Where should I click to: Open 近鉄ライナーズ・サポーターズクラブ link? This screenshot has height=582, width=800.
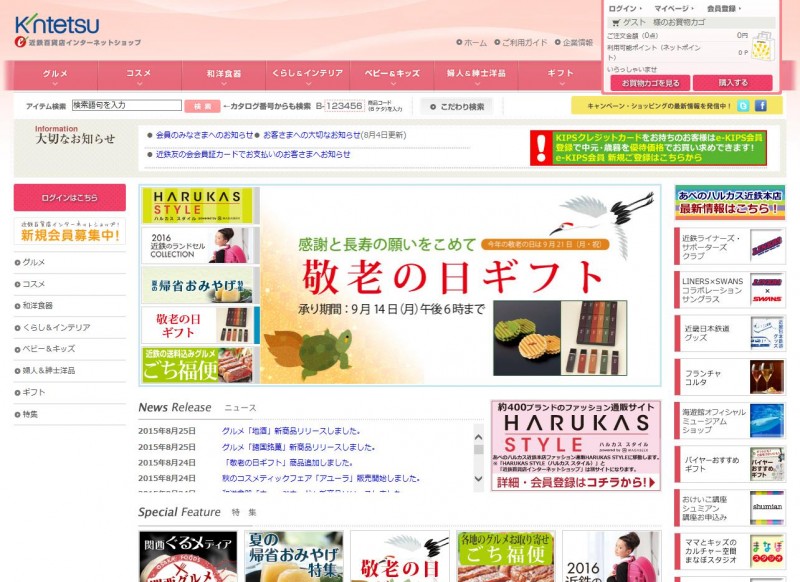point(730,246)
